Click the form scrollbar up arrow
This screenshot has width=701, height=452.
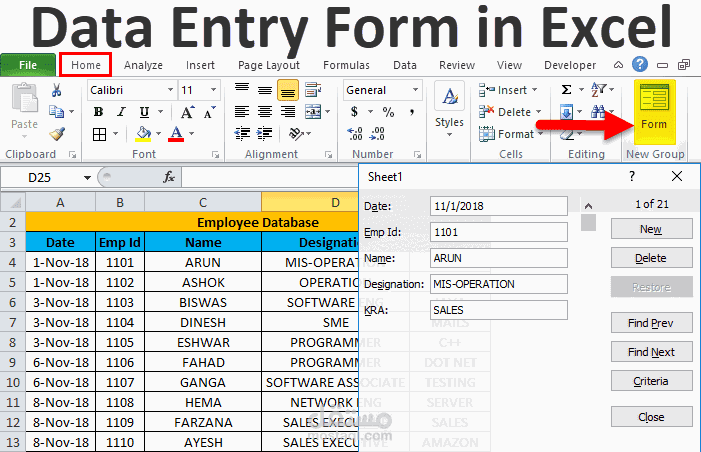(x=588, y=206)
